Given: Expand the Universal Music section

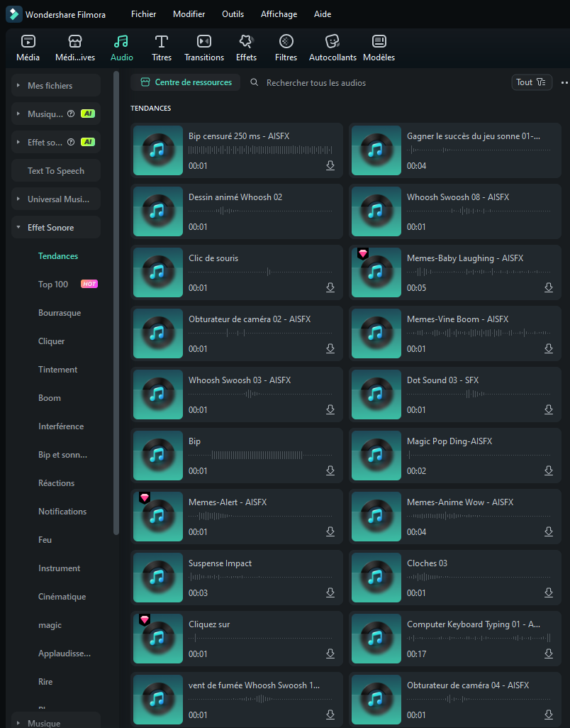Looking at the screenshot, I should coord(18,199).
